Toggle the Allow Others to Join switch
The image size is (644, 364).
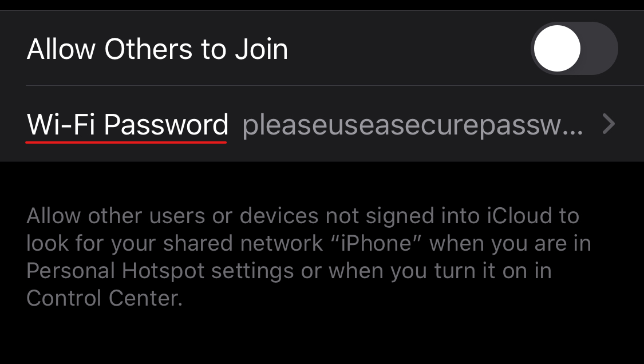coord(574,49)
